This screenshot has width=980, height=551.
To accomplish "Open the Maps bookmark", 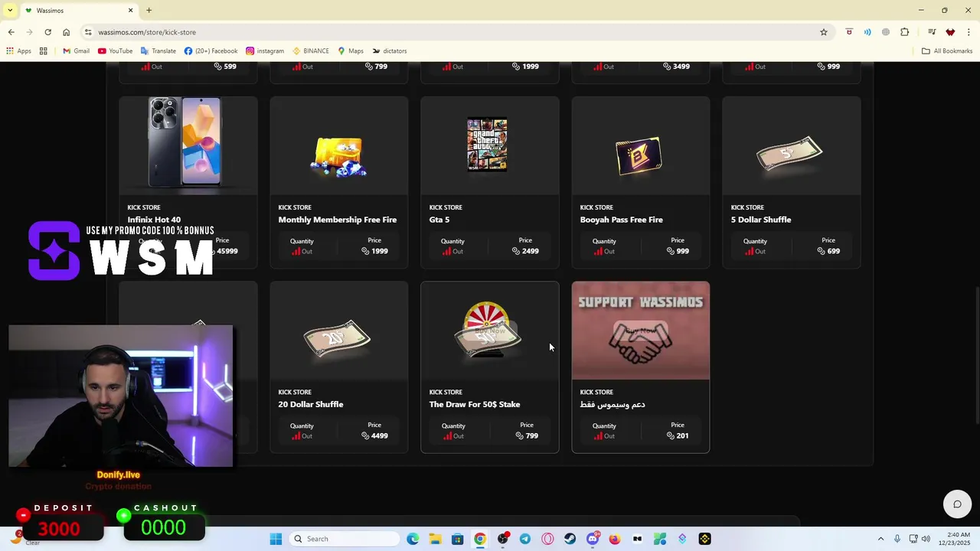I will pyautogui.click(x=350, y=51).
